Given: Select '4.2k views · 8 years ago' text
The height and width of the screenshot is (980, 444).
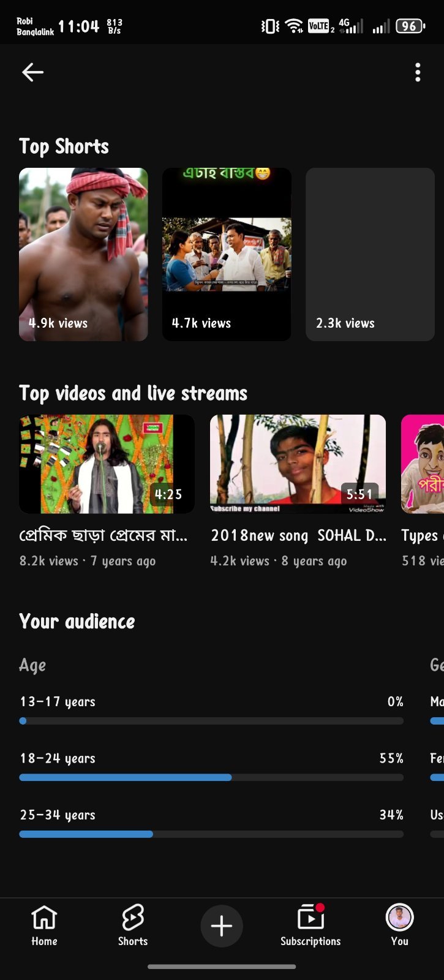Looking at the screenshot, I should 279,561.
